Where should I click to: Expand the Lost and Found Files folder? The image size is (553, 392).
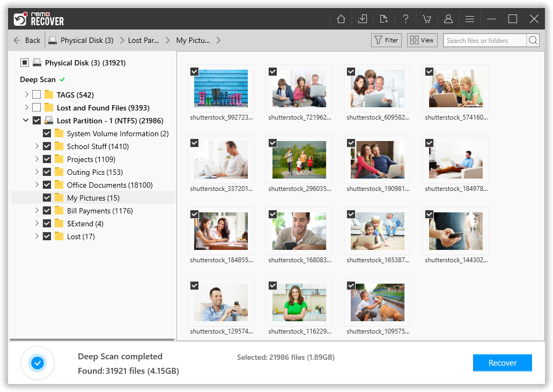pyautogui.click(x=26, y=107)
